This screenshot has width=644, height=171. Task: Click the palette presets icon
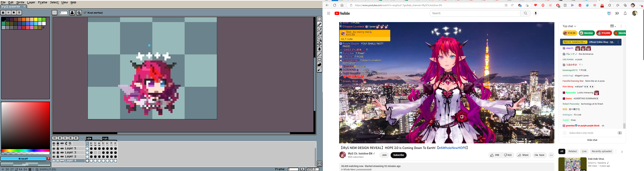tap(14, 12)
